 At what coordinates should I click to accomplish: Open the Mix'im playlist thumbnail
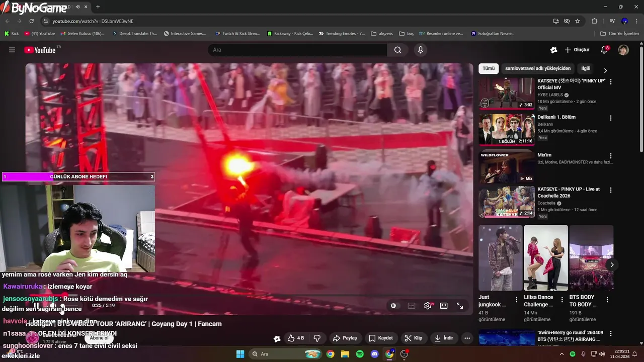(x=507, y=167)
